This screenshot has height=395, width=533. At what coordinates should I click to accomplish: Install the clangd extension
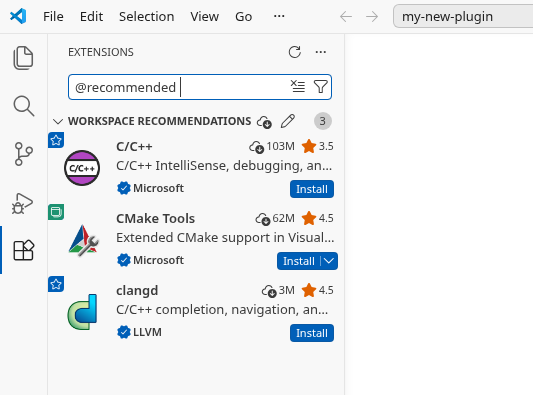[x=312, y=333]
